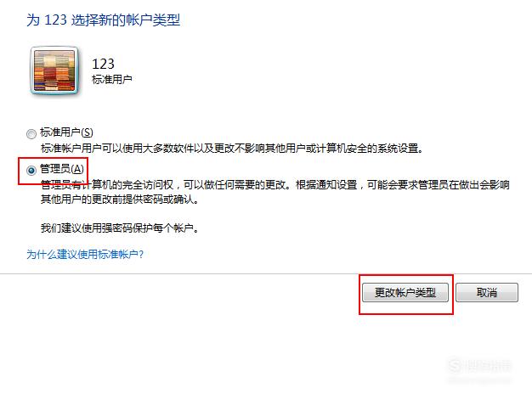The image size is (532, 405).
Task: Click the account name 123 beside picture
Action: [x=103, y=64]
